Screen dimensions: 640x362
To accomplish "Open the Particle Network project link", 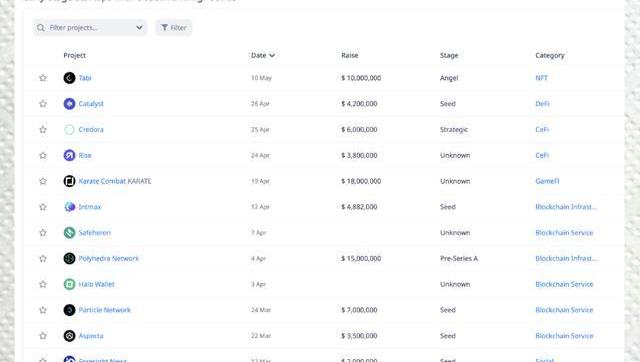I will pyautogui.click(x=104, y=310).
